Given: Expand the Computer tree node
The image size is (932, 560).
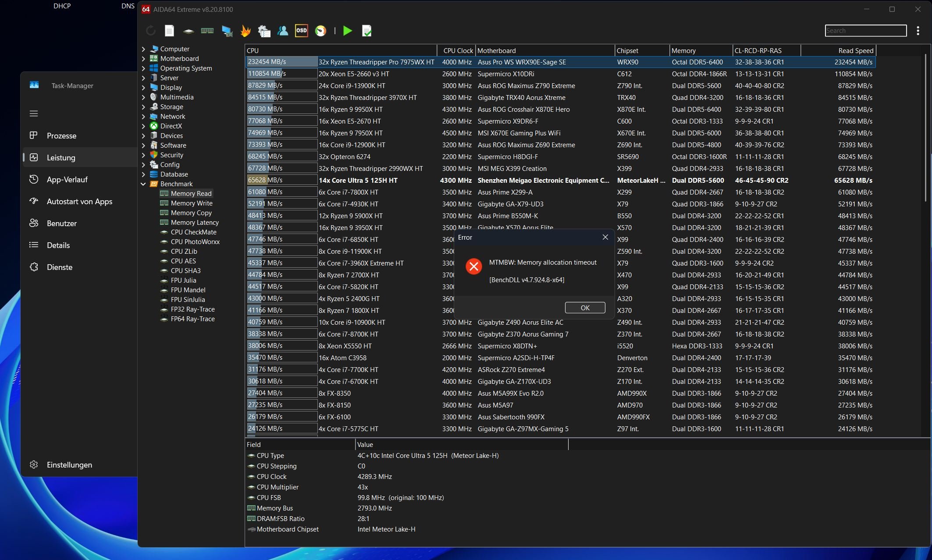Looking at the screenshot, I should [143, 49].
